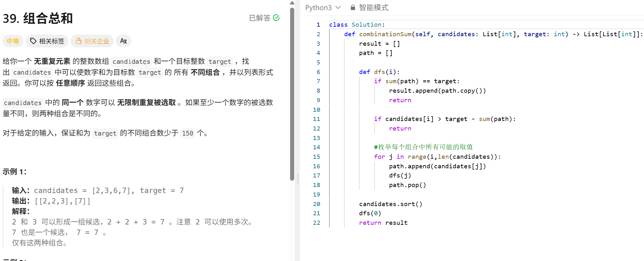Click the 'result = []' code line

tap(379, 43)
